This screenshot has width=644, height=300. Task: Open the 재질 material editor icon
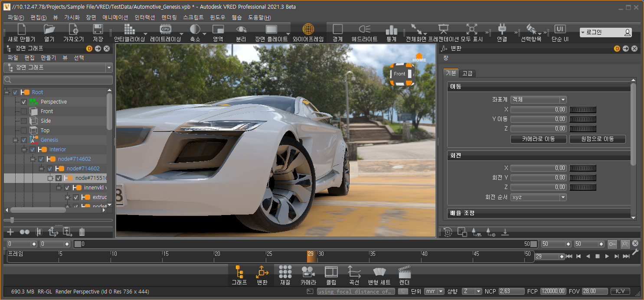click(285, 272)
